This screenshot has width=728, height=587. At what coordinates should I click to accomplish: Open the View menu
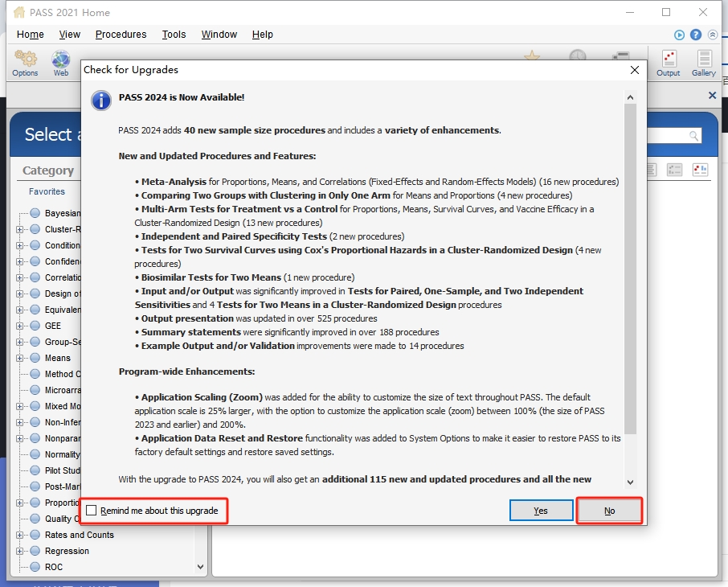(x=70, y=35)
